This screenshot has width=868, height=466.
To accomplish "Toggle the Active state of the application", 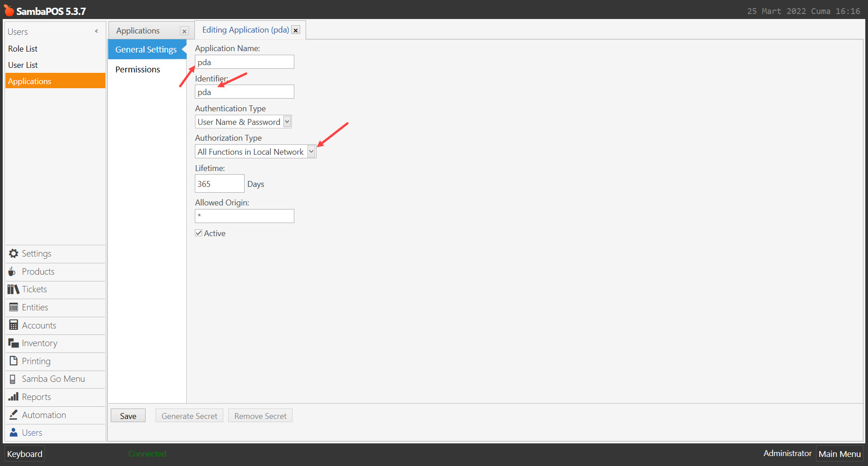I will (x=198, y=233).
